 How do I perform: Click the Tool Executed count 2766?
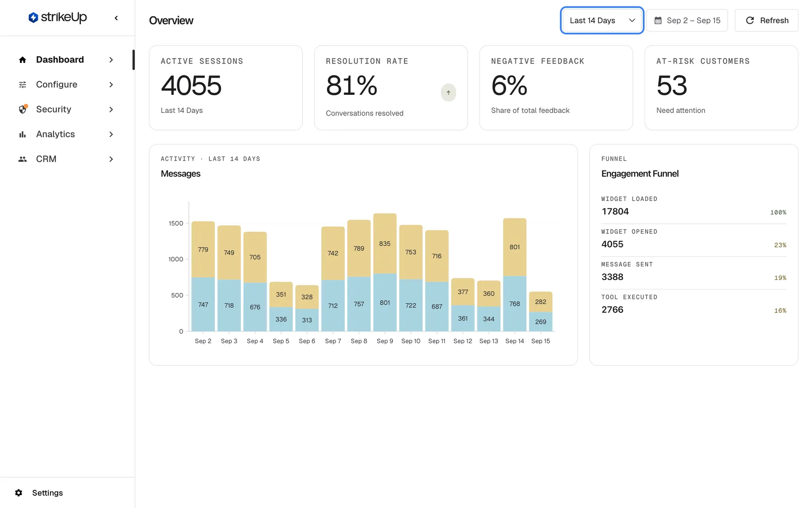[x=612, y=309]
